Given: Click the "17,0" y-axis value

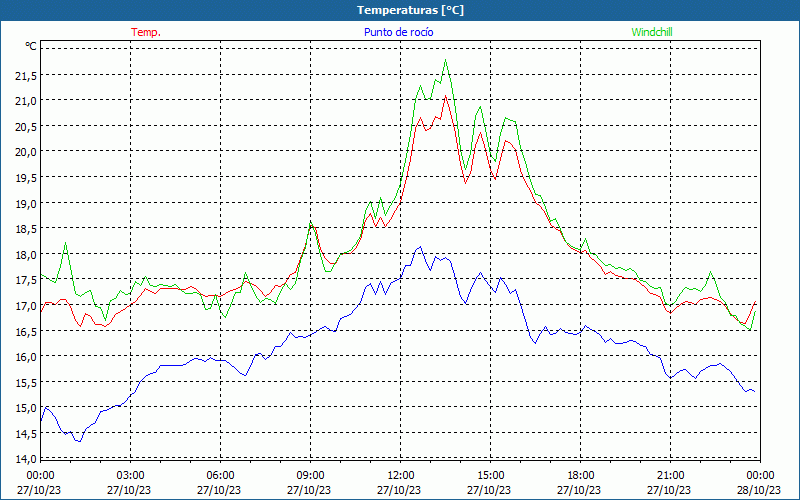Looking at the screenshot, I should (26, 306).
